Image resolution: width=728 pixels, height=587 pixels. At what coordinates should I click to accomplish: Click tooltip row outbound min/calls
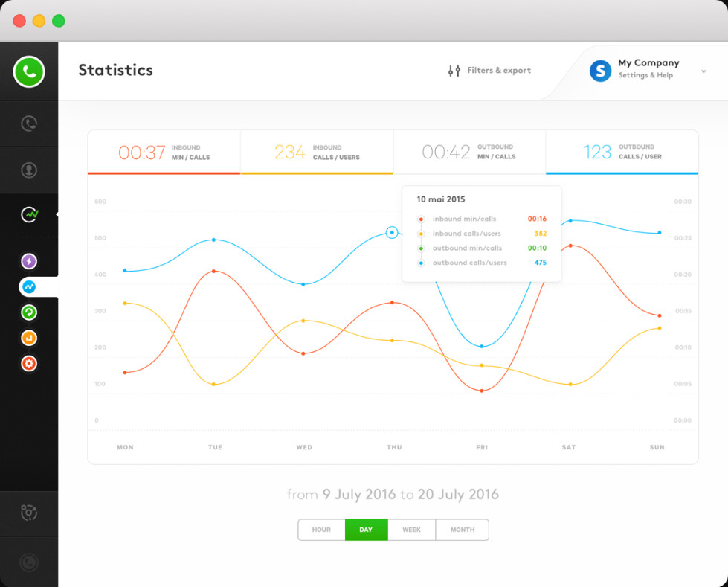(x=482, y=248)
